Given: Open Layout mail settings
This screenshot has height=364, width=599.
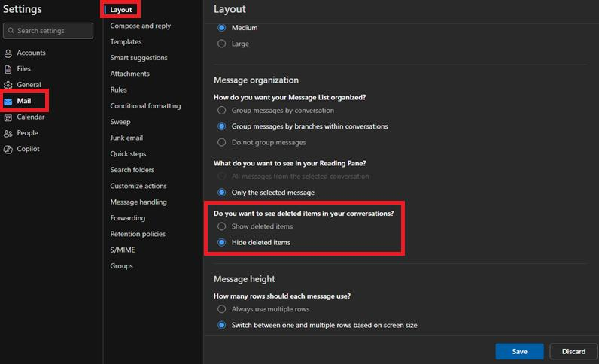Looking at the screenshot, I should click(121, 10).
